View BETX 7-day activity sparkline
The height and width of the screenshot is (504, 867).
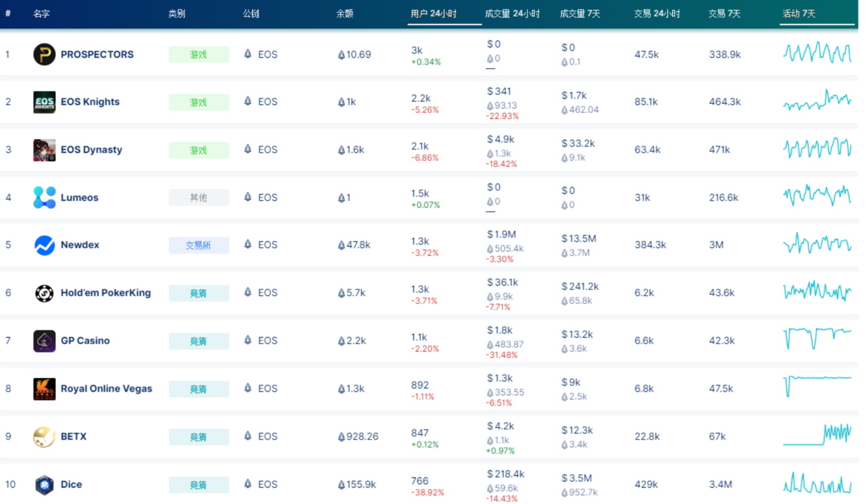(817, 434)
